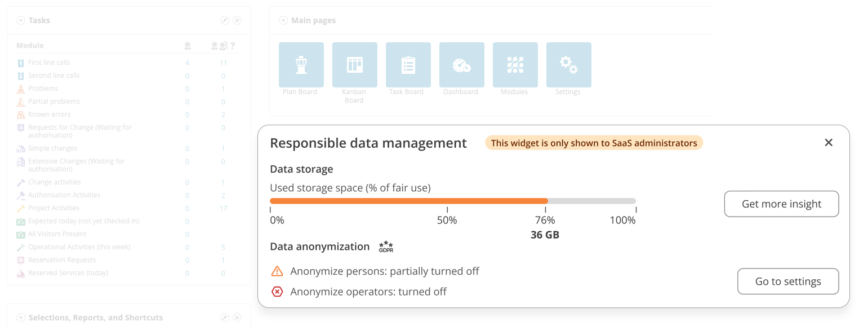Collapse Selections, Reports, and Shortcuts widget
This screenshot has width=868, height=330.
(21, 318)
